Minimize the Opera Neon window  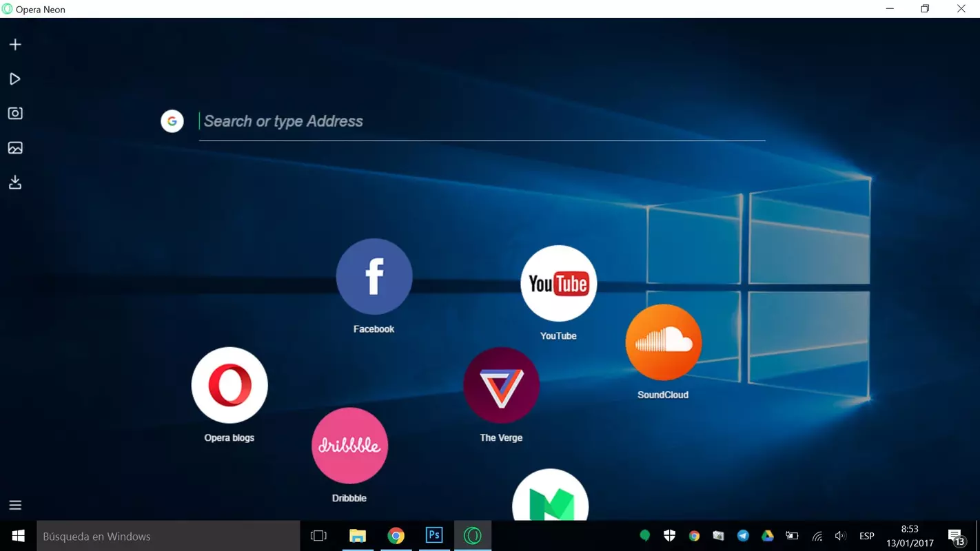(890, 9)
